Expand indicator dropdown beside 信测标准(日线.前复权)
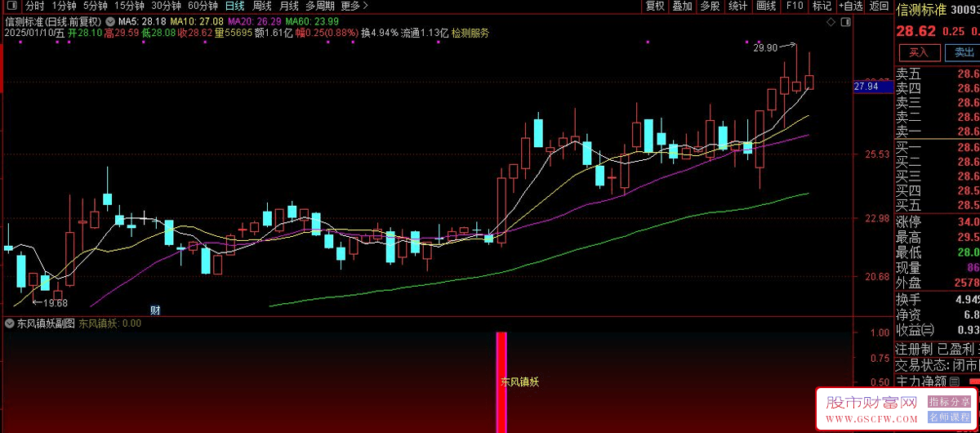Screen dimensions: 980x433 (x=109, y=20)
